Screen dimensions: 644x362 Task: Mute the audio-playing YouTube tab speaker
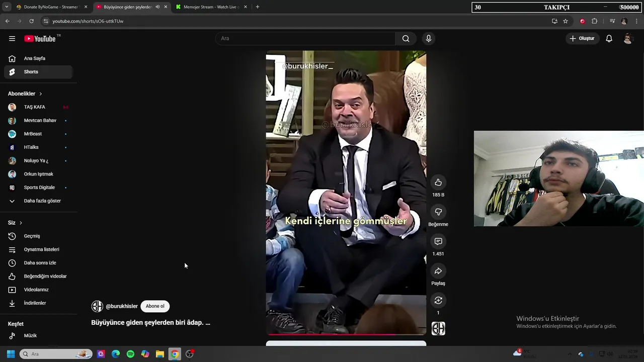(x=157, y=7)
